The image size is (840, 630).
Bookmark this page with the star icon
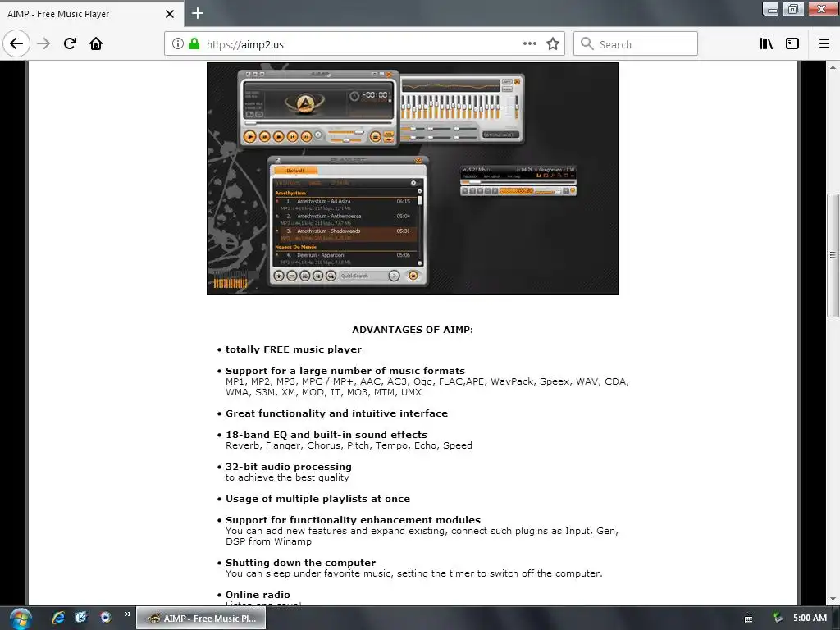coord(553,44)
